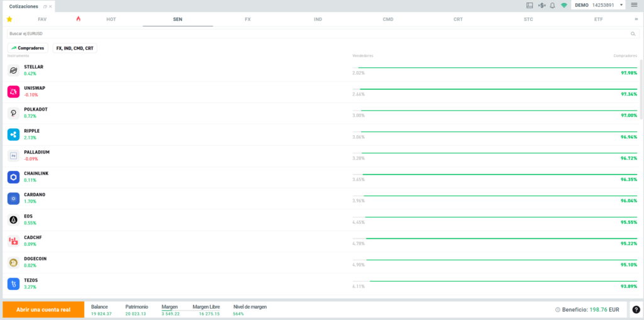The height and width of the screenshot is (320, 644).
Task: Click the hot flame icon
Action: (x=79, y=19)
